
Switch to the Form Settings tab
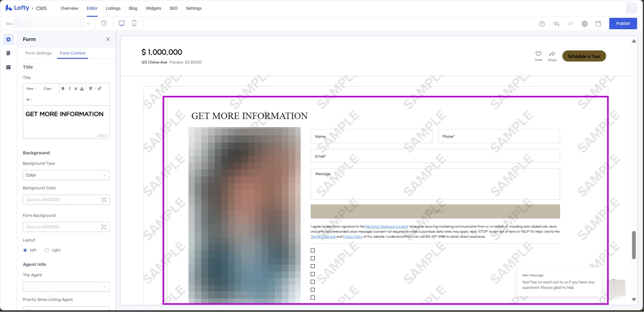(38, 53)
